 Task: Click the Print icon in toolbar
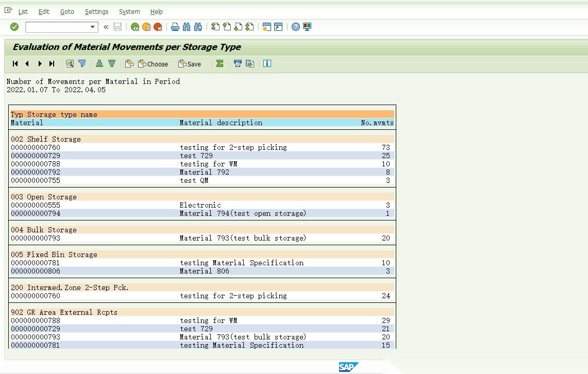pos(175,27)
